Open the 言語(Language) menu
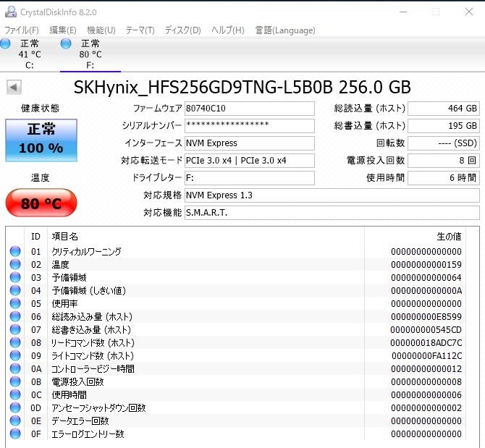 point(285,30)
